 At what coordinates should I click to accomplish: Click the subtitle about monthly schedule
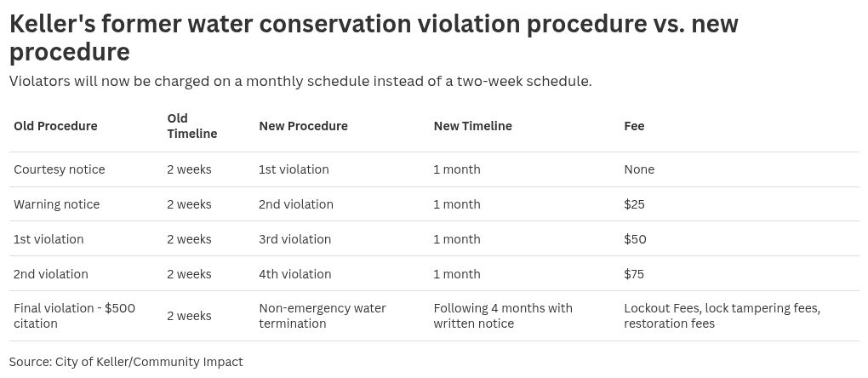pos(300,82)
